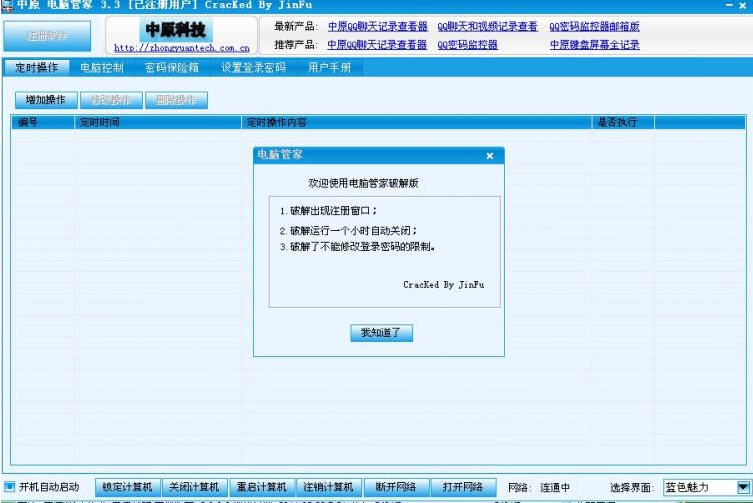Screen dimensions: 753x503
Task: Open the 选择界面 dropdown showing 蓝色魅力
Action: pyautogui.click(x=707, y=488)
